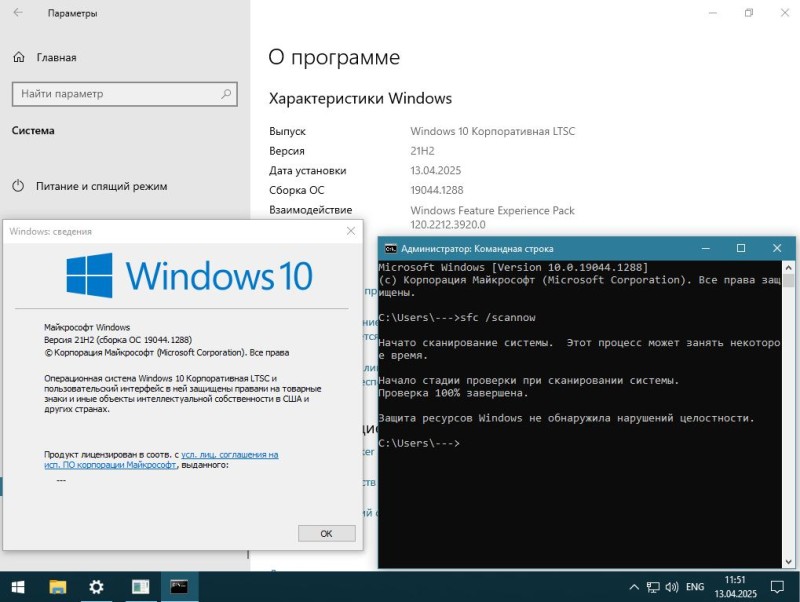Click the Windows 10 logo in winver dialog
This screenshot has height=602, width=800.
(189, 275)
